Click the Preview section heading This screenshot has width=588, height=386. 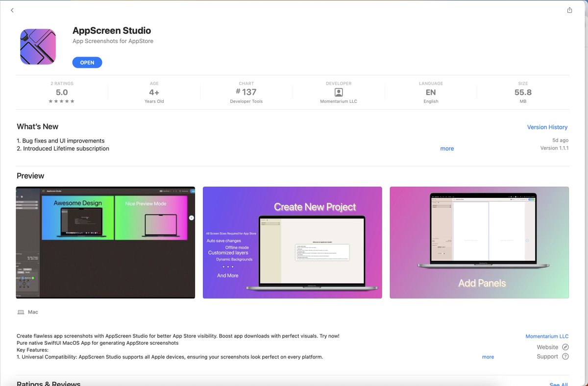[30, 176]
